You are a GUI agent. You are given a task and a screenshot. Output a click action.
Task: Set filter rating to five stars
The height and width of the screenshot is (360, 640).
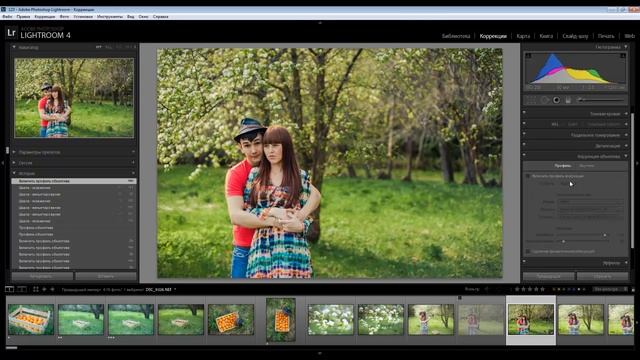(x=542, y=289)
